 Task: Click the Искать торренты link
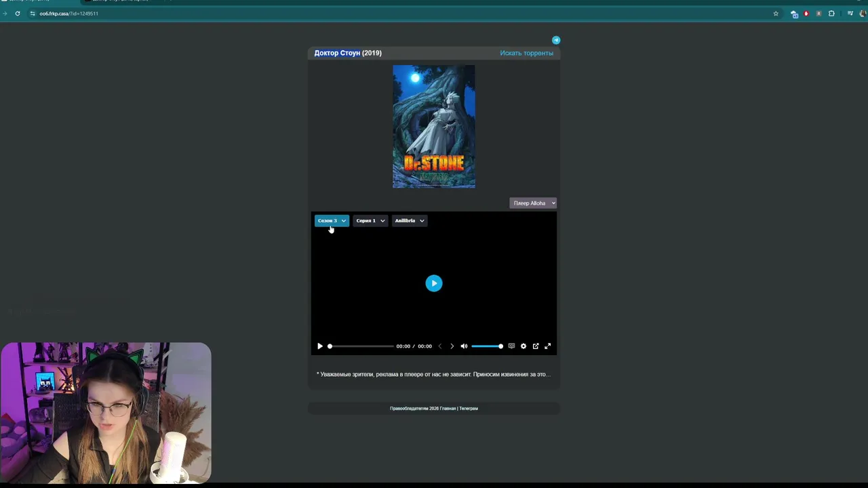[x=526, y=53]
